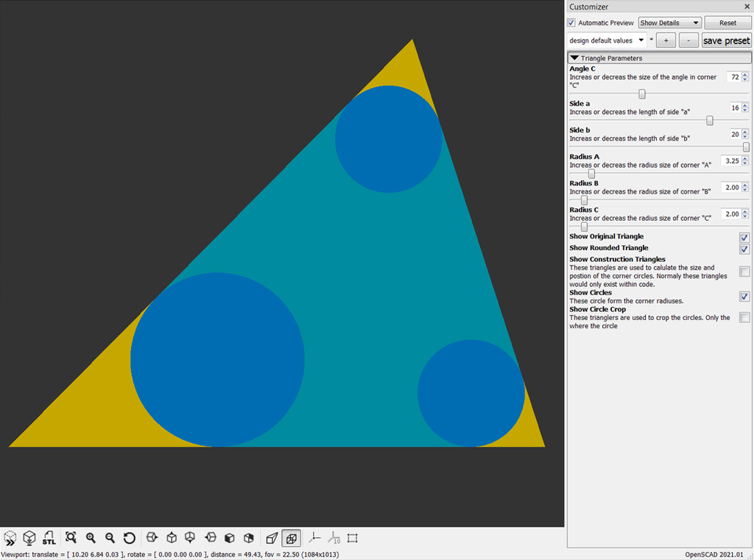Viewport: 754px width, 560px height.
Task: Click the Angle C value field
Action: pos(734,77)
